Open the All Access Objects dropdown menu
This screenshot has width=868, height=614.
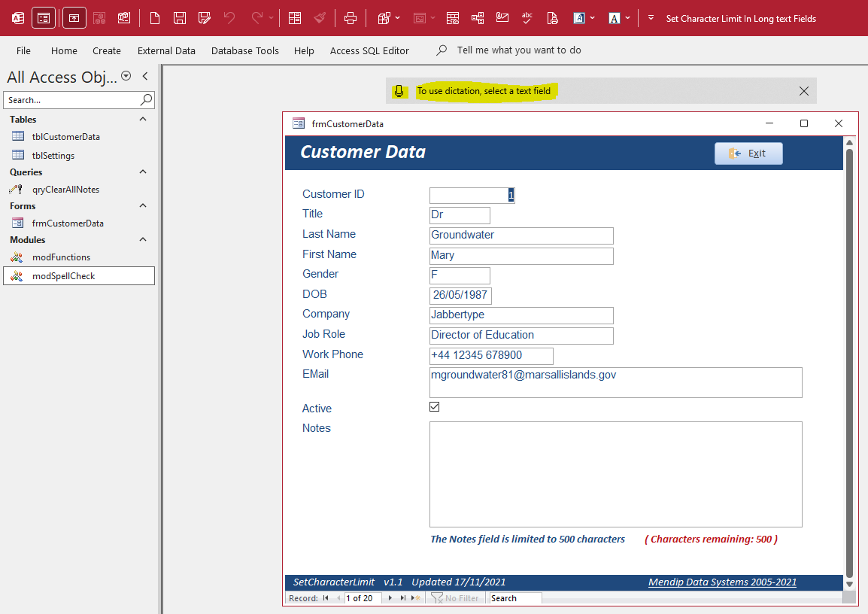tap(126, 77)
